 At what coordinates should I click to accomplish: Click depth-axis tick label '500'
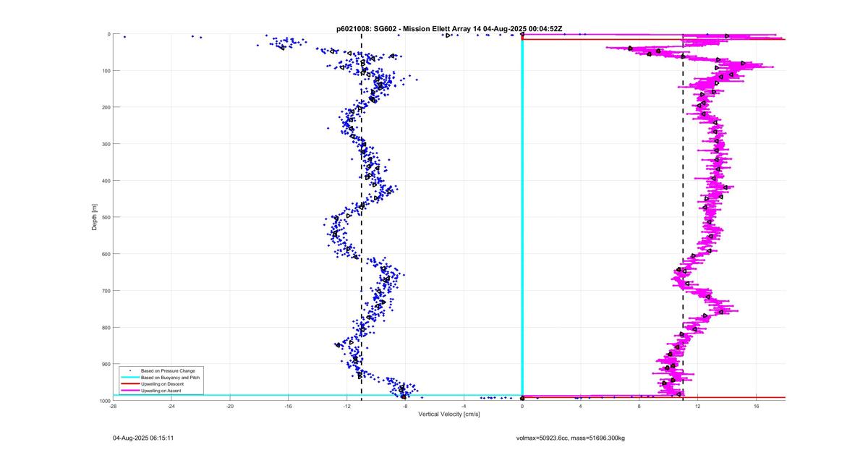click(105, 217)
